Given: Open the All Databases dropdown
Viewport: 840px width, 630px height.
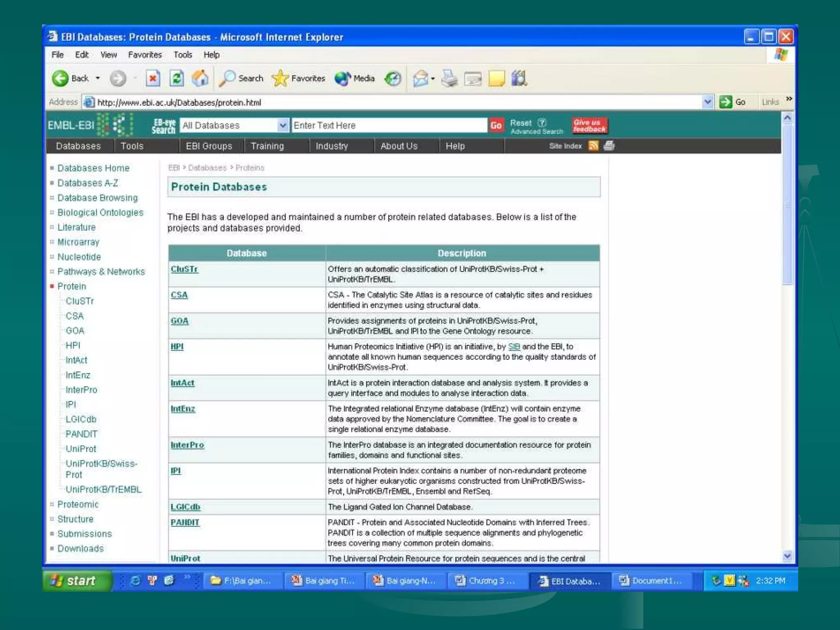Looking at the screenshot, I should click(282, 125).
